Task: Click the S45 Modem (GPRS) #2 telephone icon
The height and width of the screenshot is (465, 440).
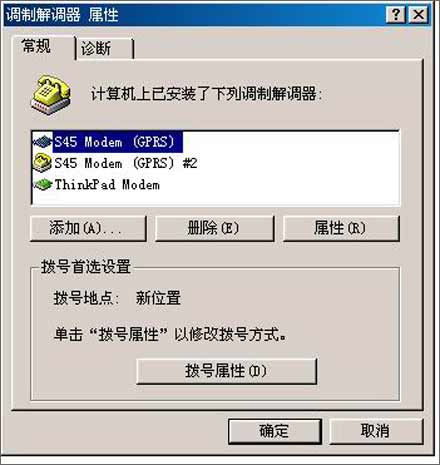Action: [x=43, y=163]
